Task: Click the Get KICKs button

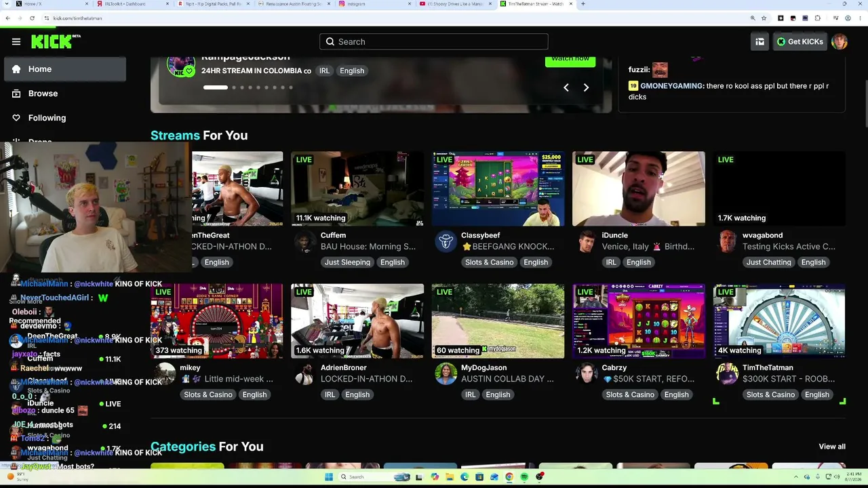Action: click(x=800, y=41)
